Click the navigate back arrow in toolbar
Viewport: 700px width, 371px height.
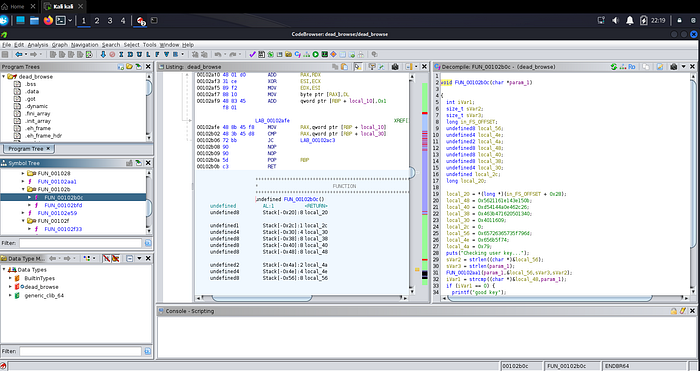[x=18, y=54]
